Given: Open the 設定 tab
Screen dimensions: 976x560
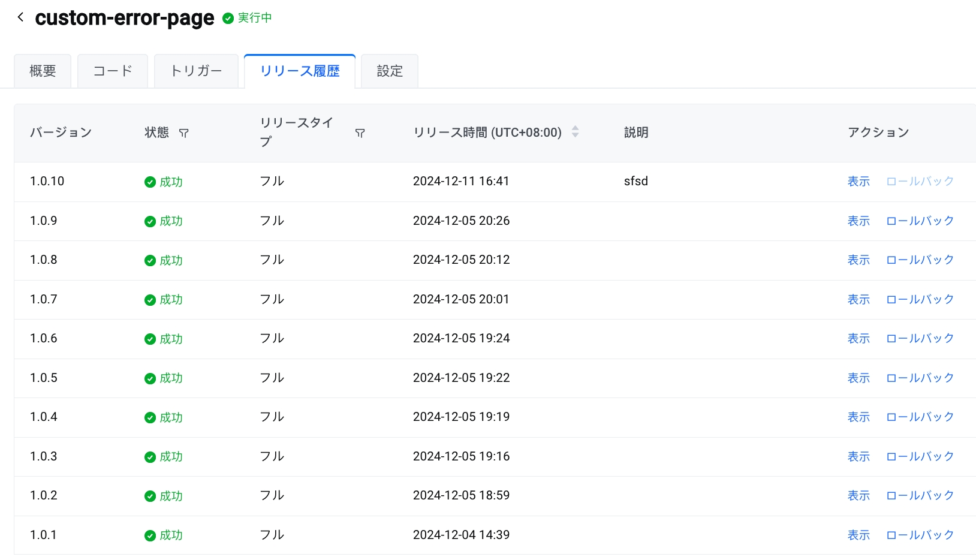Looking at the screenshot, I should (x=390, y=71).
